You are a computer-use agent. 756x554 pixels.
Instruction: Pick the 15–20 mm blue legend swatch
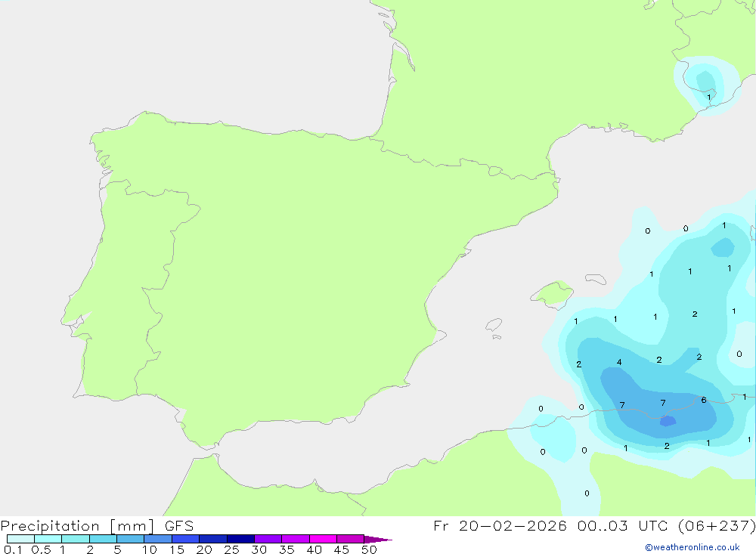pos(186,539)
